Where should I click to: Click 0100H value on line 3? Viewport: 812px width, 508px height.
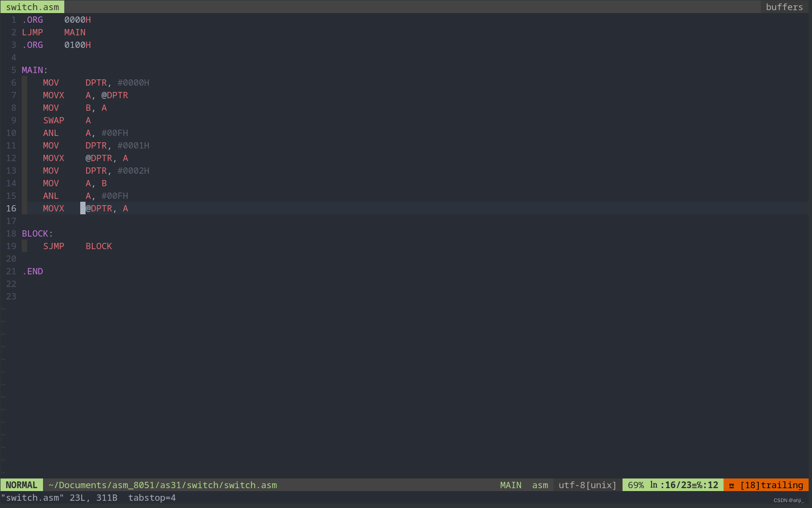77,45
